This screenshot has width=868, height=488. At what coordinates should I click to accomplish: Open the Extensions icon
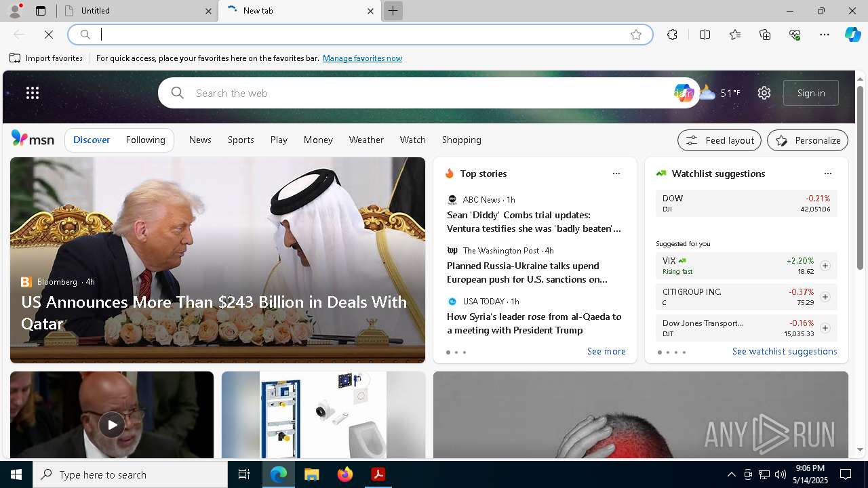(672, 35)
